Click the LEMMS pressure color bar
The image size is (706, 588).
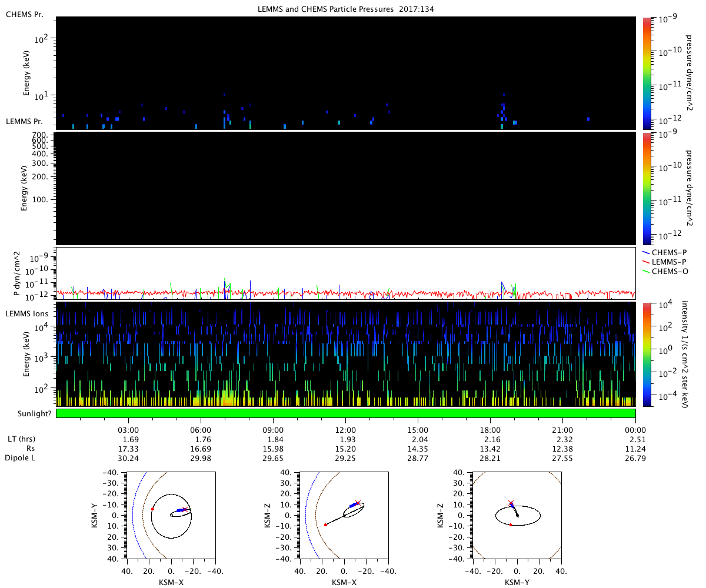[648, 188]
